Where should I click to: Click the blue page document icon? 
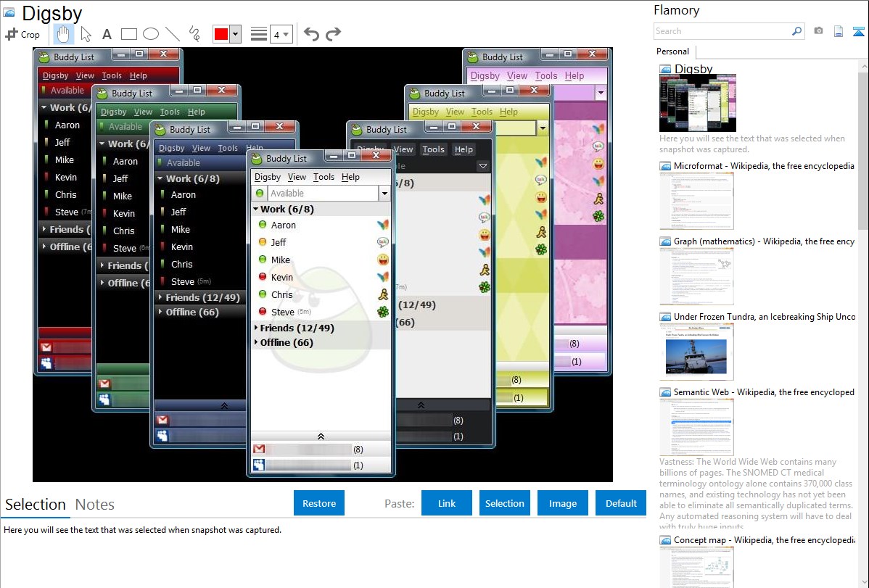(839, 31)
